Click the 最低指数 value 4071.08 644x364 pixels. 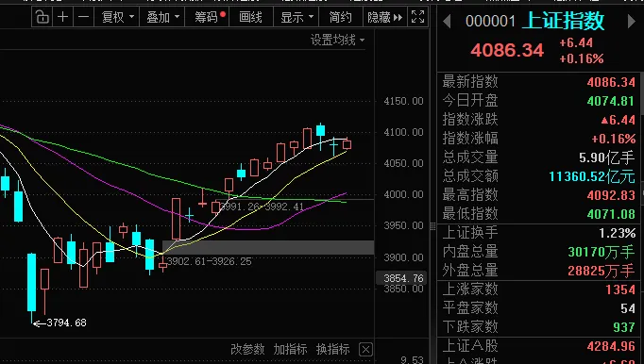pyautogui.click(x=611, y=214)
